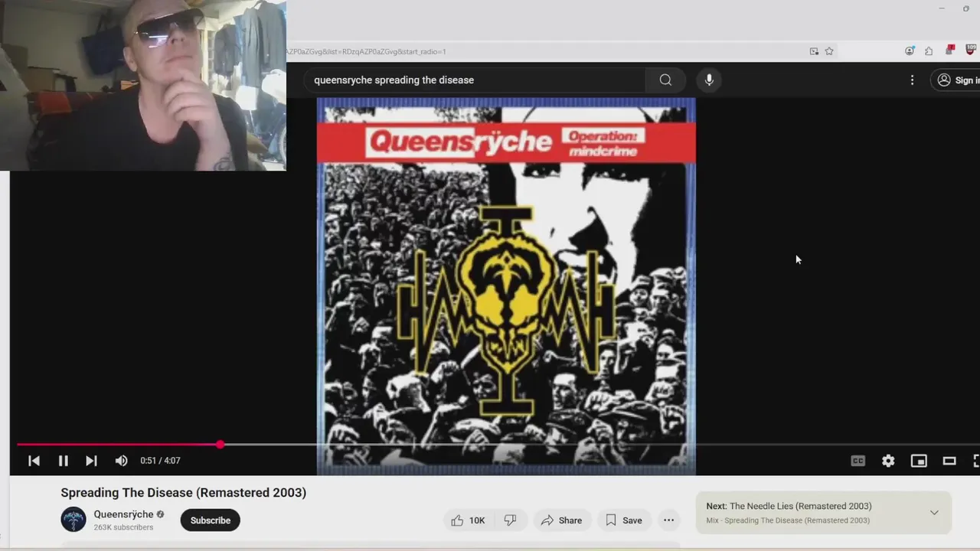
Task: Click the video title Spreading The Disease
Action: click(x=184, y=493)
